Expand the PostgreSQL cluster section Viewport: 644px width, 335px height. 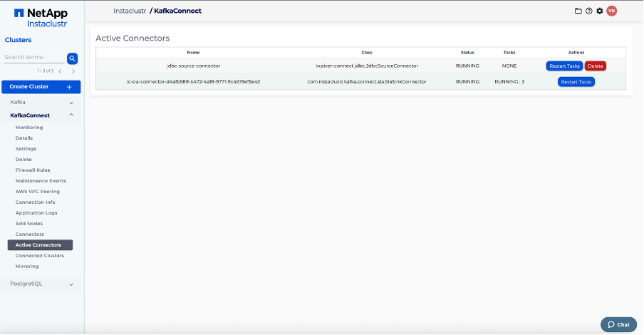[71, 284]
